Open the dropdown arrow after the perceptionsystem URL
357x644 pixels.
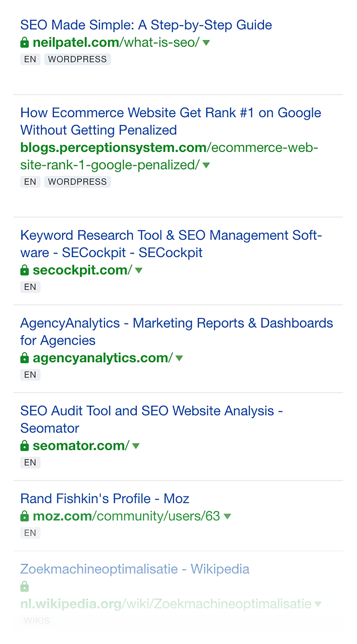(206, 165)
